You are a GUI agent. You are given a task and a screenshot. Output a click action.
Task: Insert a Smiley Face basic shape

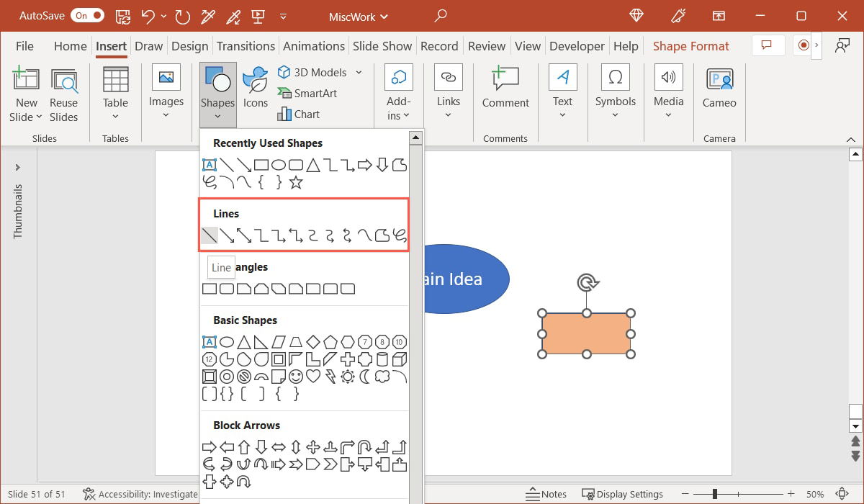(296, 376)
